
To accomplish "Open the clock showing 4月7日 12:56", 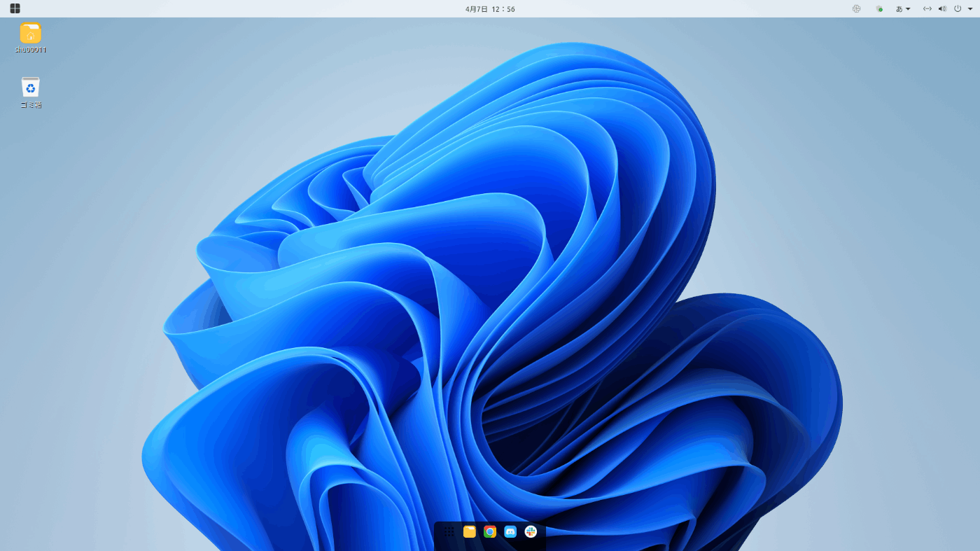I will coord(490,9).
